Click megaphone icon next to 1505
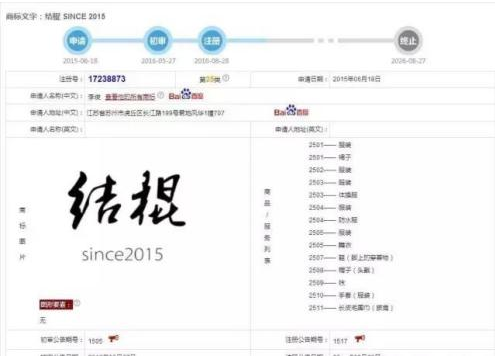This screenshot has width=495, height=362. (113, 339)
